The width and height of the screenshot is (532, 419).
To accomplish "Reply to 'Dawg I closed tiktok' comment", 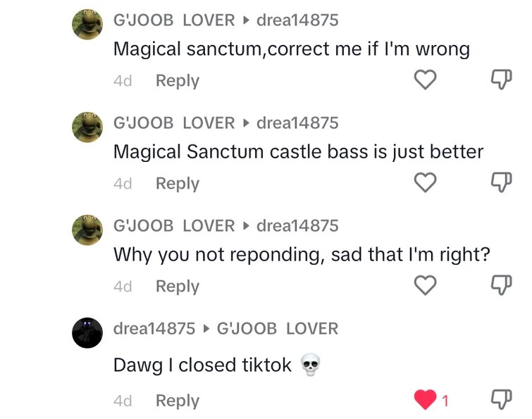I will click(178, 401).
